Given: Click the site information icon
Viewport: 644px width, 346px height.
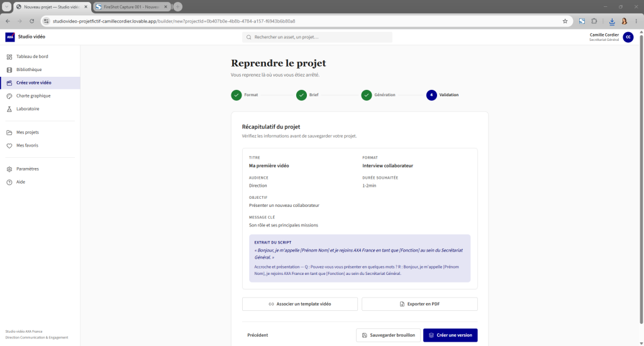Looking at the screenshot, I should coord(47,21).
